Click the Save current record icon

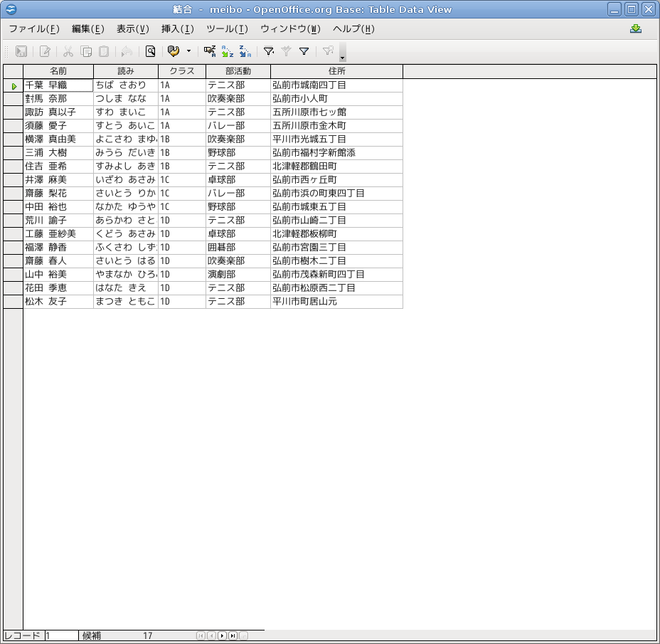pyautogui.click(x=21, y=51)
